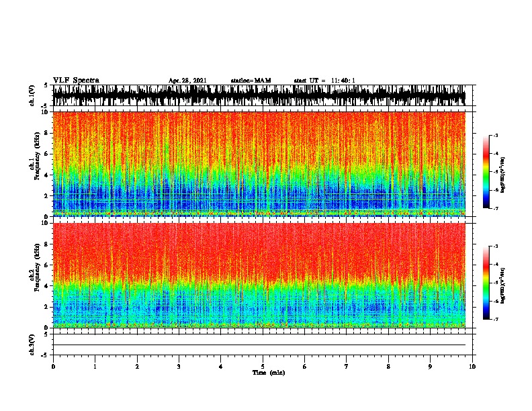Viewport: 532px width, 411px height.
Task: Click time axis tick label 3
Action: coord(179,367)
